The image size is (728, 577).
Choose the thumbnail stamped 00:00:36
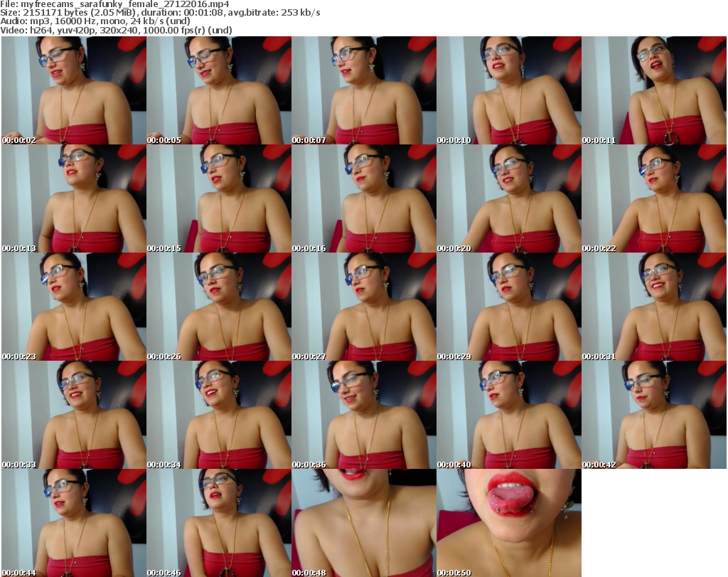pyautogui.click(x=364, y=415)
